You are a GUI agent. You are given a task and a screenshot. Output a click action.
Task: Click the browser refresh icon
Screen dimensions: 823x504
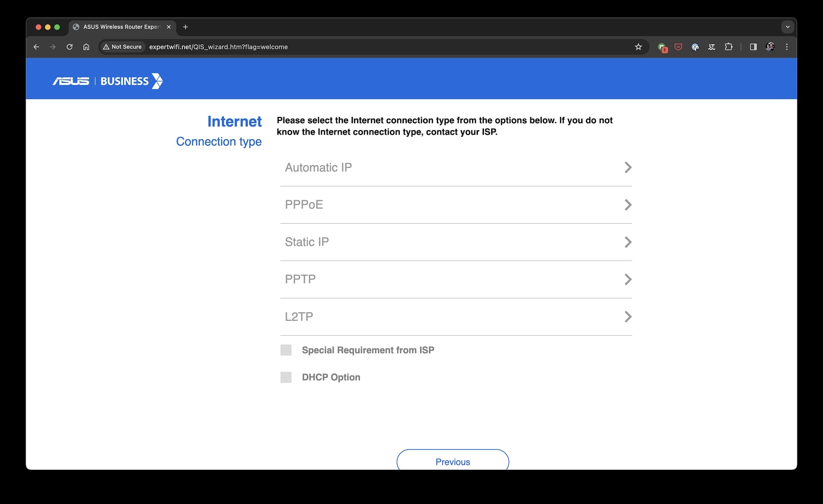(x=69, y=46)
